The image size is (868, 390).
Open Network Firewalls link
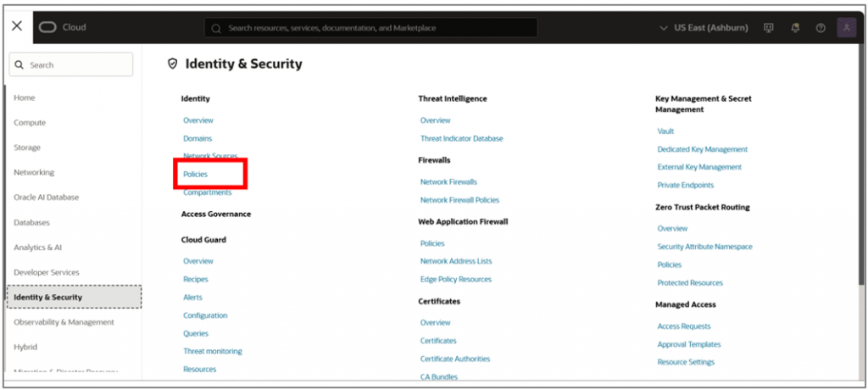pyautogui.click(x=448, y=182)
